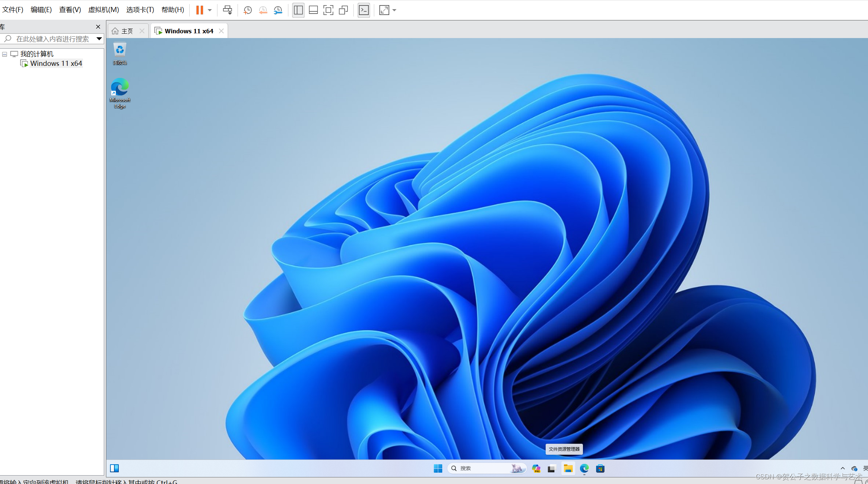Open Task View on the taskbar
Screen dimensions: 868x484
click(551, 469)
